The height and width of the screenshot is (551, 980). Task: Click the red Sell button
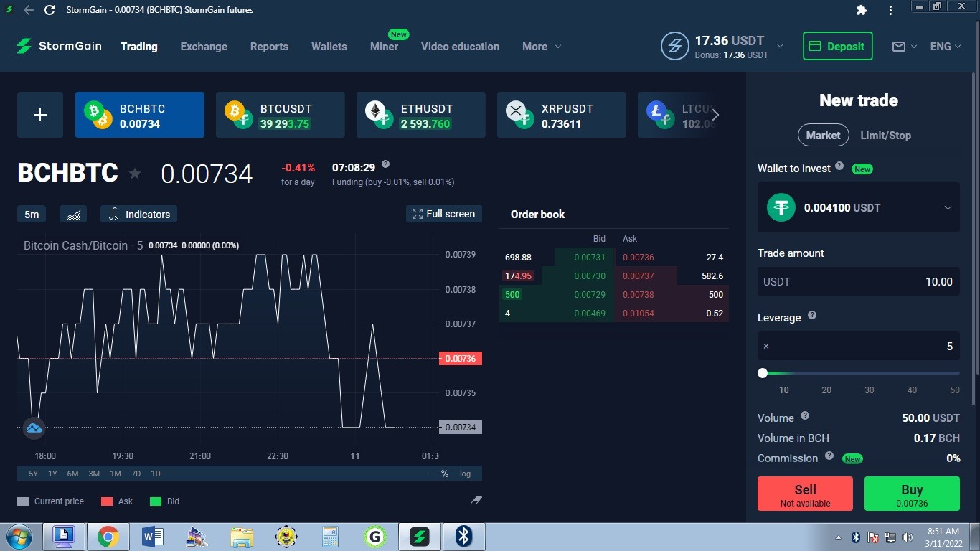(805, 494)
